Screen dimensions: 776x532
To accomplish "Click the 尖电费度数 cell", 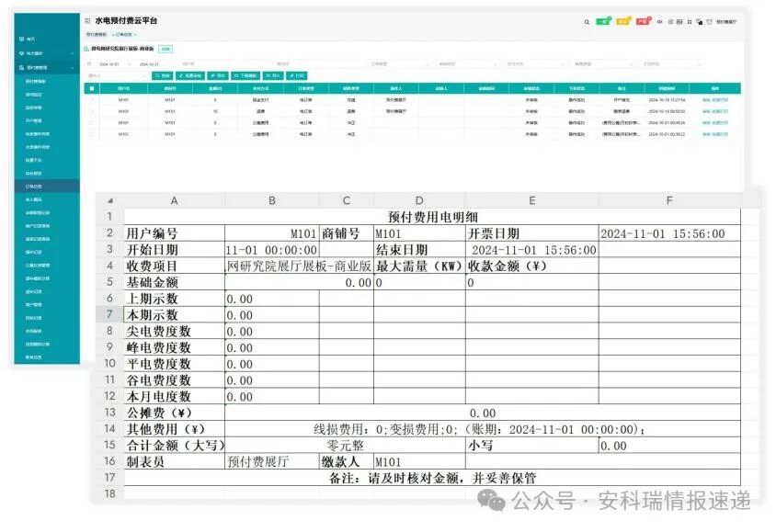I will [x=174, y=331].
